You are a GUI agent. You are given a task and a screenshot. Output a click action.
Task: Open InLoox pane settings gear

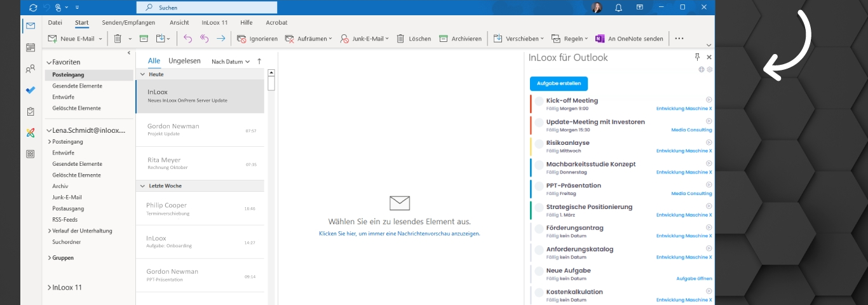(x=710, y=69)
